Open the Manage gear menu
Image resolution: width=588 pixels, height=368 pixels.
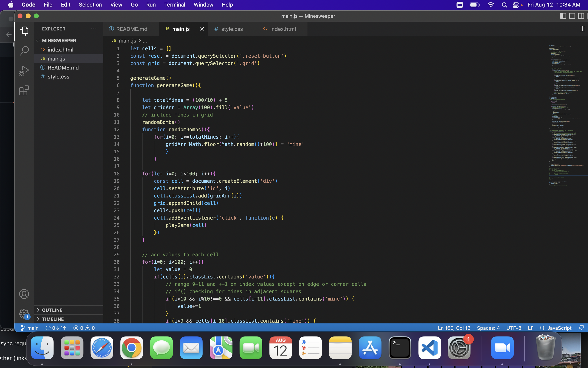pos(24,314)
